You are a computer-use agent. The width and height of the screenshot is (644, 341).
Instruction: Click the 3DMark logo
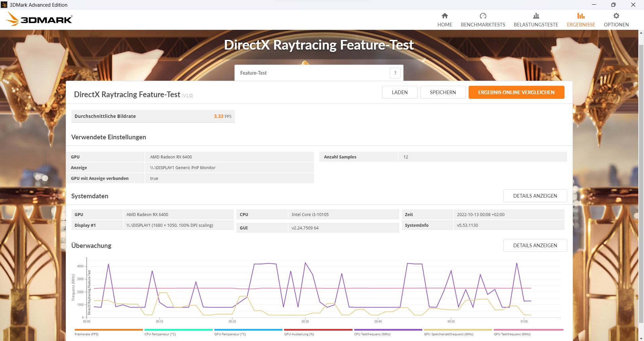point(40,19)
